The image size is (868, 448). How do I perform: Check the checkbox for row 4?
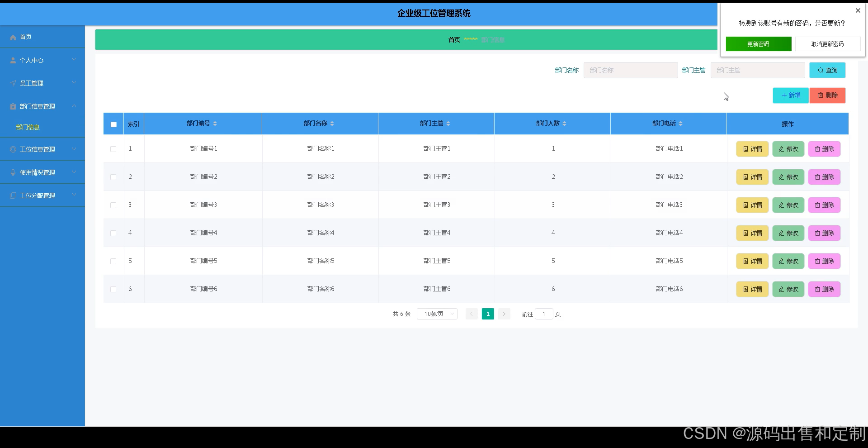coord(113,233)
